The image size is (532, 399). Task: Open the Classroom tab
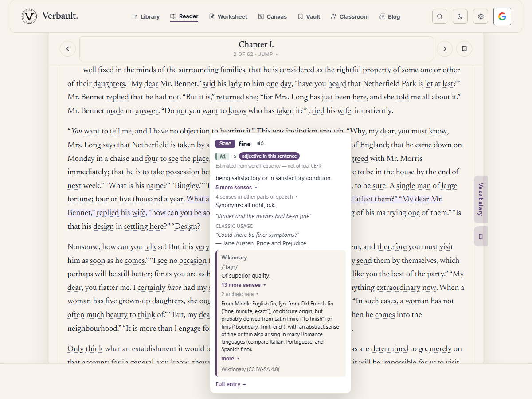point(350,16)
